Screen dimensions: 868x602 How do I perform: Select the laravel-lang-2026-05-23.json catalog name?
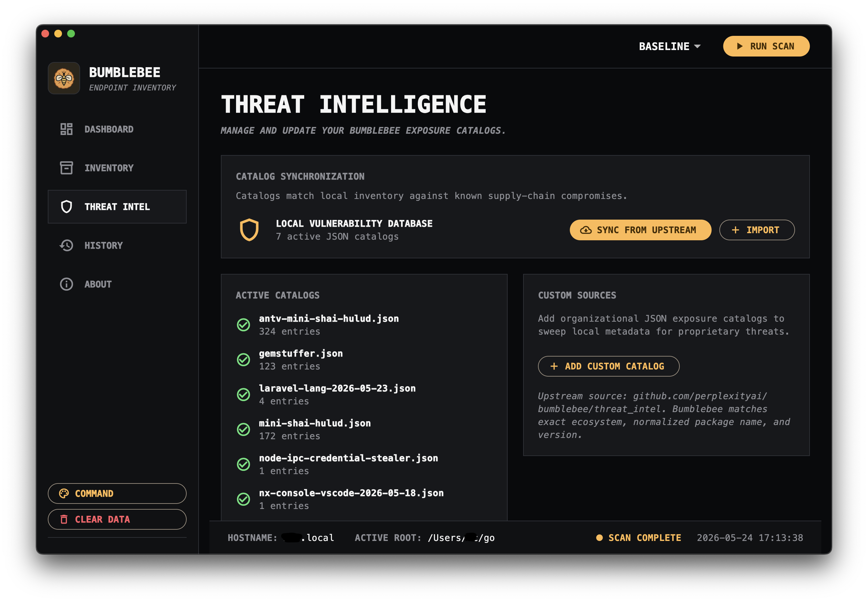coord(337,388)
